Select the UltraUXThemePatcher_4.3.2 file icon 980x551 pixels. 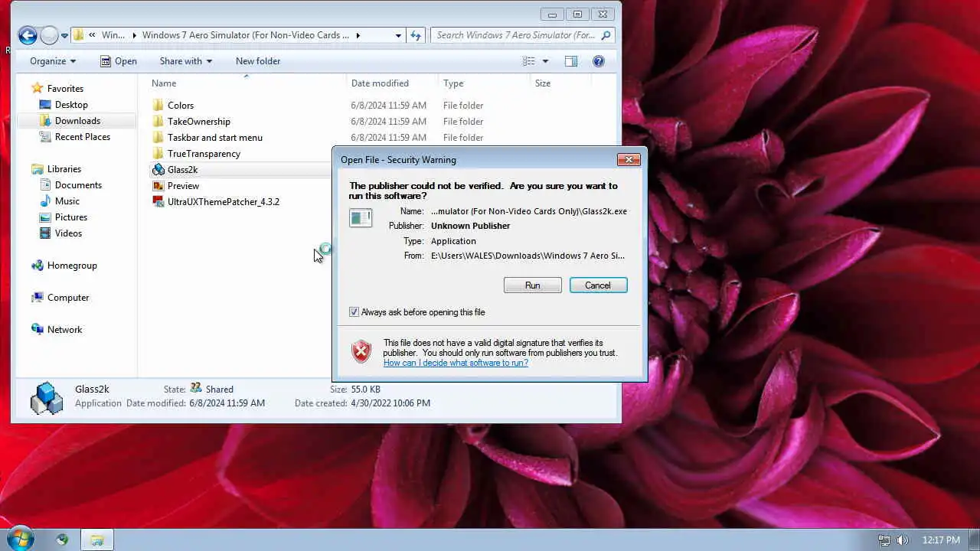pyautogui.click(x=158, y=201)
